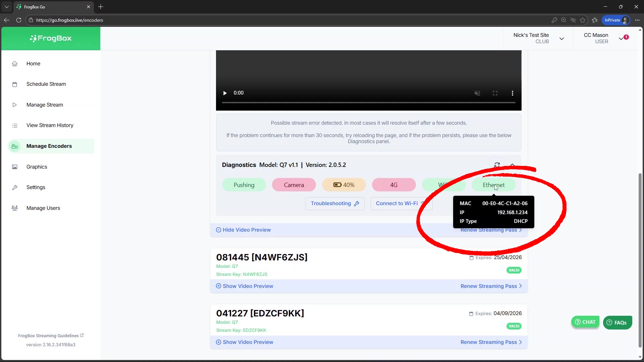The height and width of the screenshot is (362, 644).
Task: Open the Graphics sidebar item
Action: [37, 167]
